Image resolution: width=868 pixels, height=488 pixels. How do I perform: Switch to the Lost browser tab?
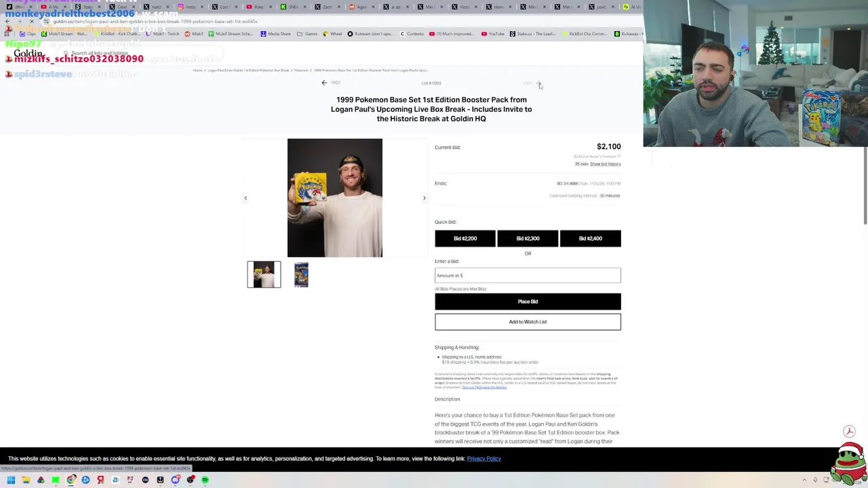point(224,7)
